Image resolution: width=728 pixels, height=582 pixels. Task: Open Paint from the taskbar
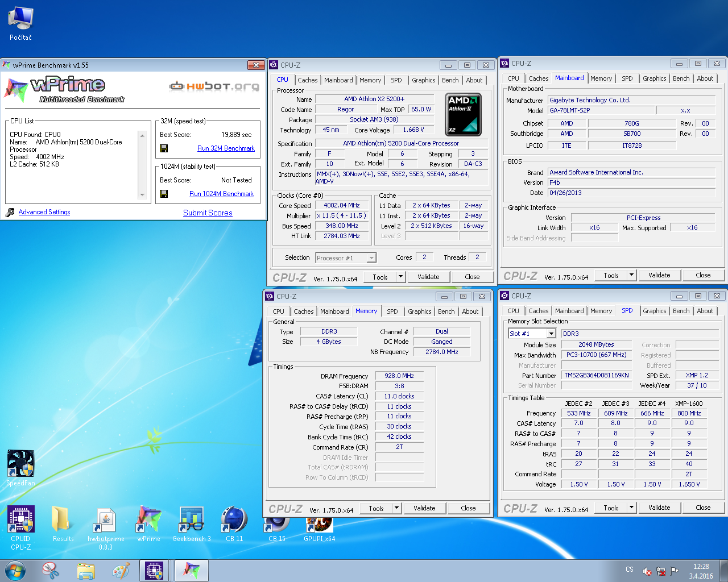[x=121, y=571]
